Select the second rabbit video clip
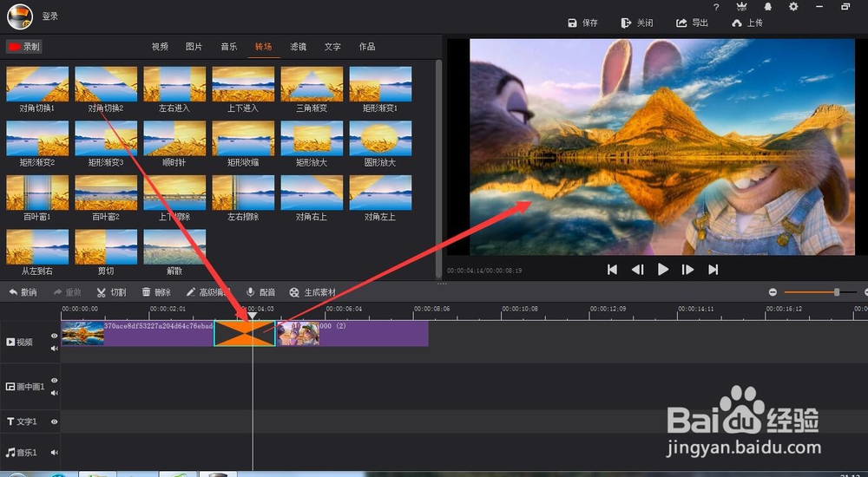This screenshot has width=868, height=477. (x=352, y=334)
